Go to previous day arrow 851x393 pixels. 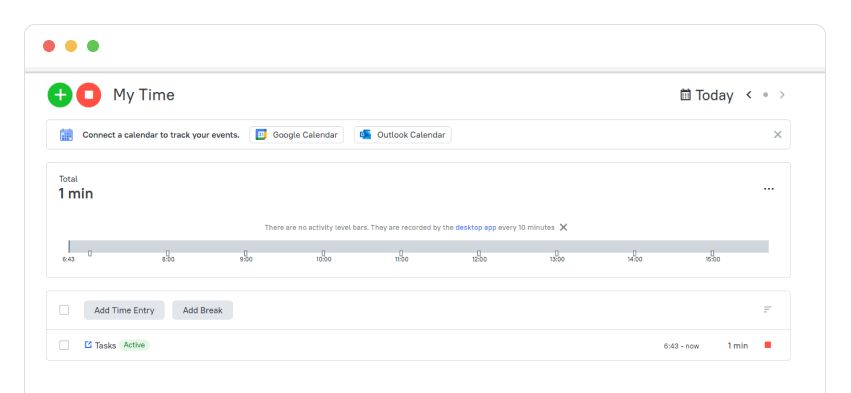(749, 95)
